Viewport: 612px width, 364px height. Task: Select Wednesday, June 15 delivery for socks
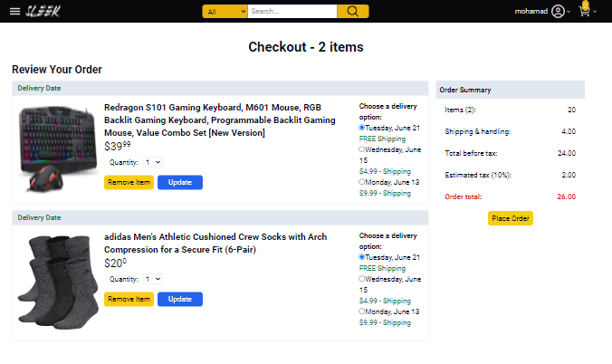click(x=362, y=279)
